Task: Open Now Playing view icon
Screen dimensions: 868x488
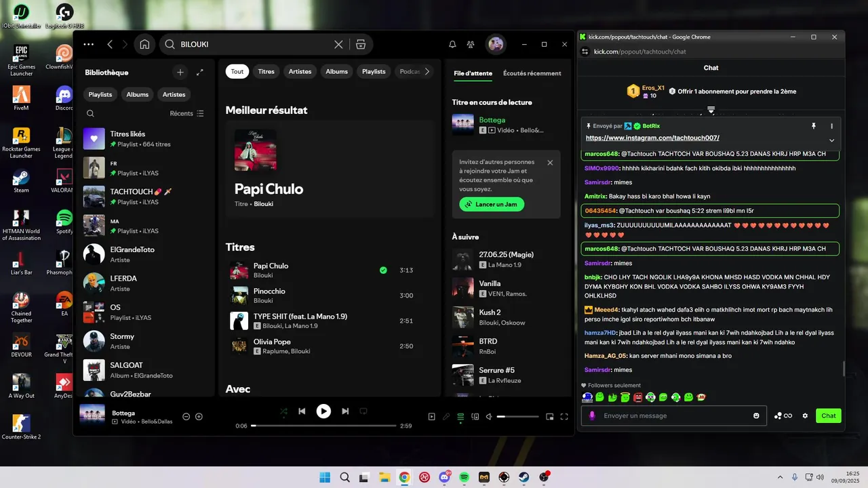Action: (431, 417)
